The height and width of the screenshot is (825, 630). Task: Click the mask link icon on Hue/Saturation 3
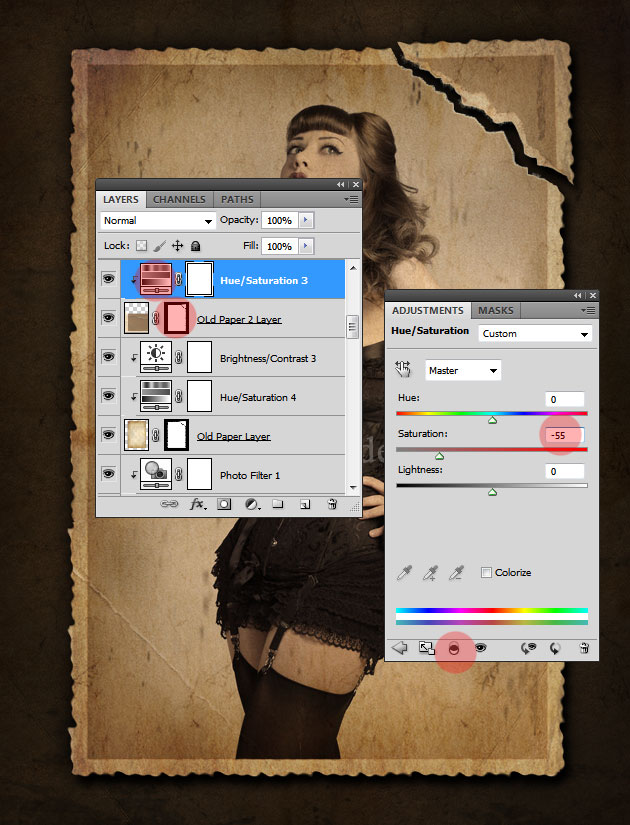pyautogui.click(x=178, y=279)
